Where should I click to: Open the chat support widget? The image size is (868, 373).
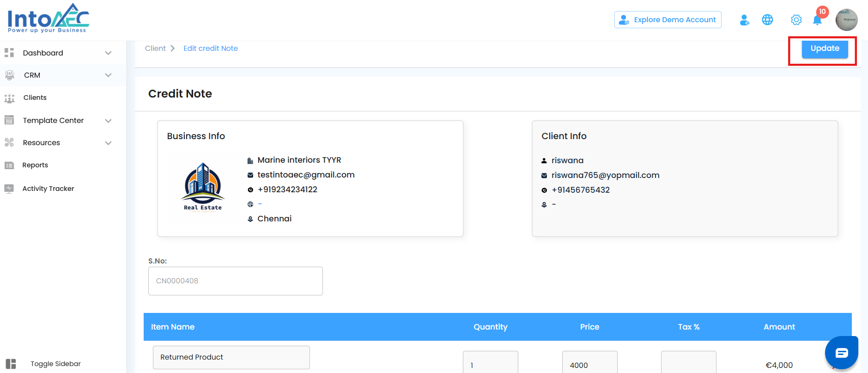click(x=841, y=353)
